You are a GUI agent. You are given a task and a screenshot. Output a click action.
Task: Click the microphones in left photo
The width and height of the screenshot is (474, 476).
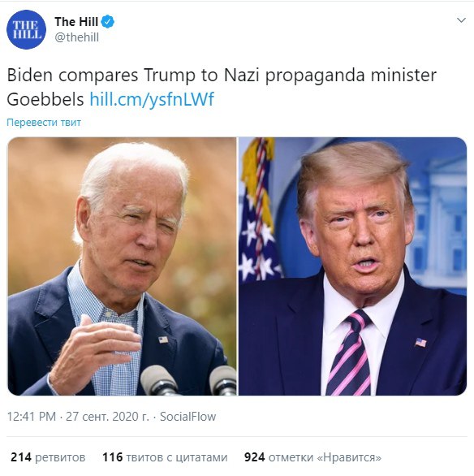188,380
